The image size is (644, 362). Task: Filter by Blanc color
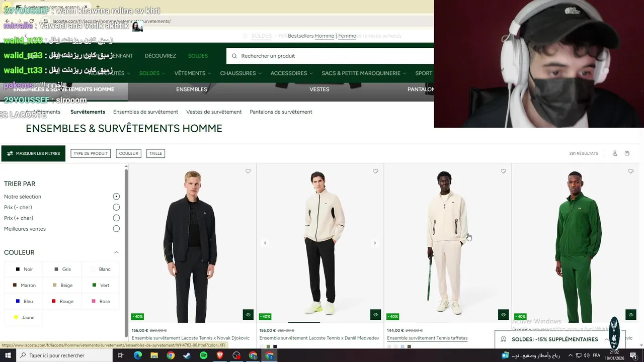(x=101, y=269)
